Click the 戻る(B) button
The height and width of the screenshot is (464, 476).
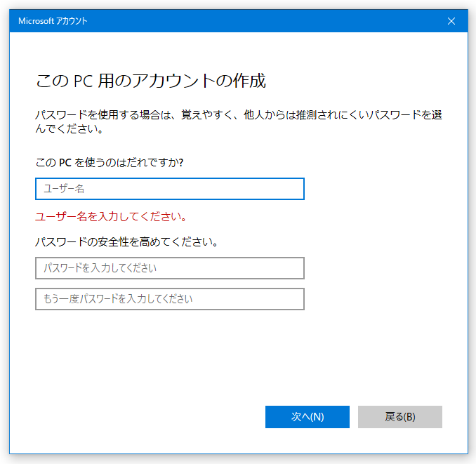[x=399, y=417]
